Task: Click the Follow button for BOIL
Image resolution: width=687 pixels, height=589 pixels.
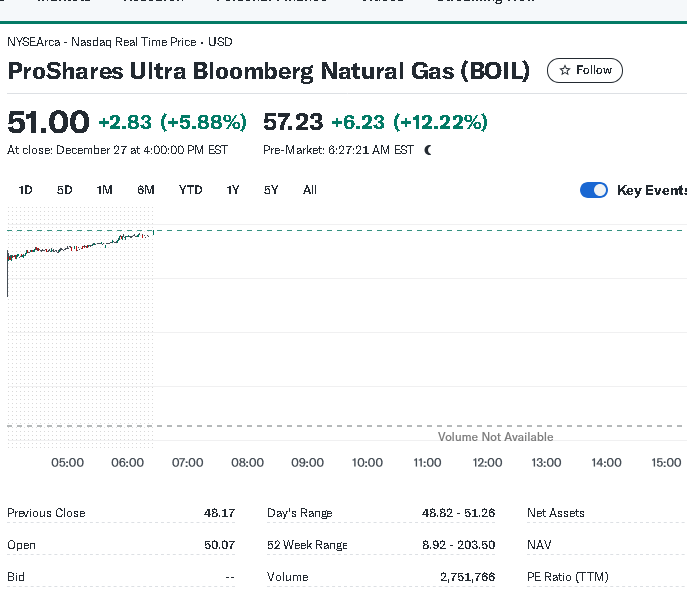Action: (x=584, y=70)
